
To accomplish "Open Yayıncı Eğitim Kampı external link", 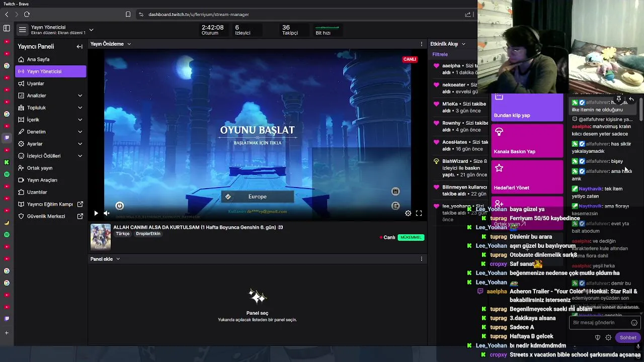I will click(x=50, y=204).
